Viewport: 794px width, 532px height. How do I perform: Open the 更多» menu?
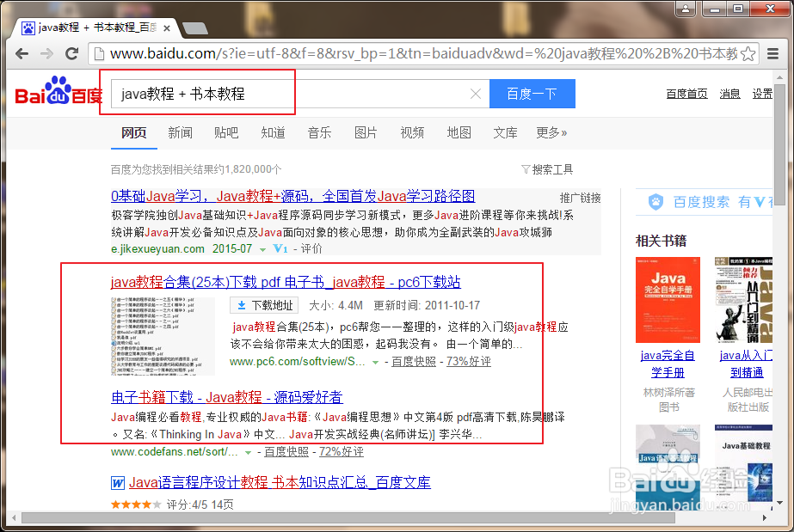[551, 133]
